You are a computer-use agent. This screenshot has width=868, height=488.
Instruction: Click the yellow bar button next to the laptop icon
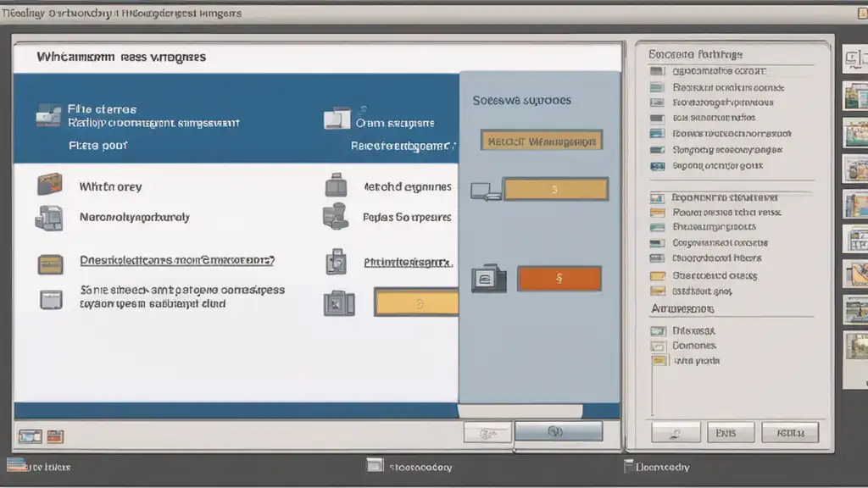pyautogui.click(x=555, y=189)
